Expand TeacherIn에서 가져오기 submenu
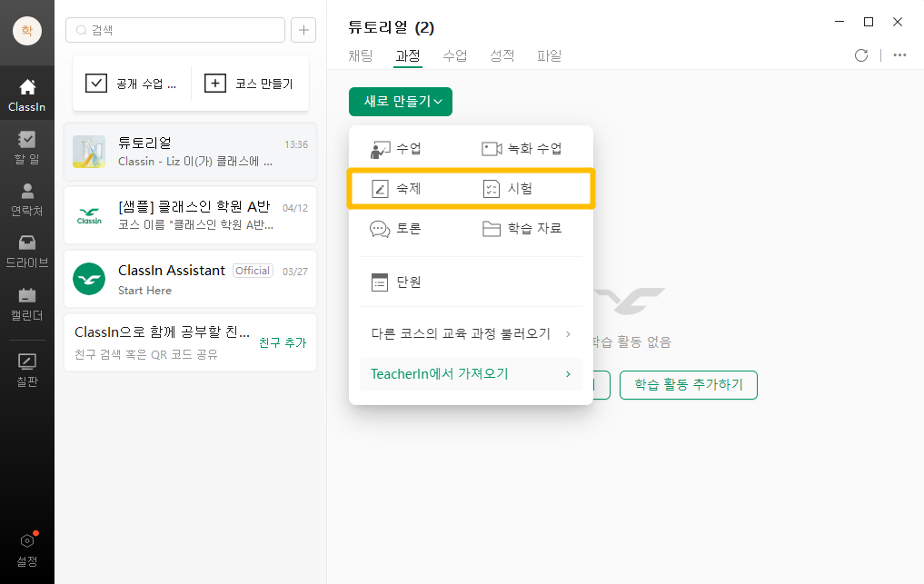Screen dimensions: 924x584 coord(471,374)
